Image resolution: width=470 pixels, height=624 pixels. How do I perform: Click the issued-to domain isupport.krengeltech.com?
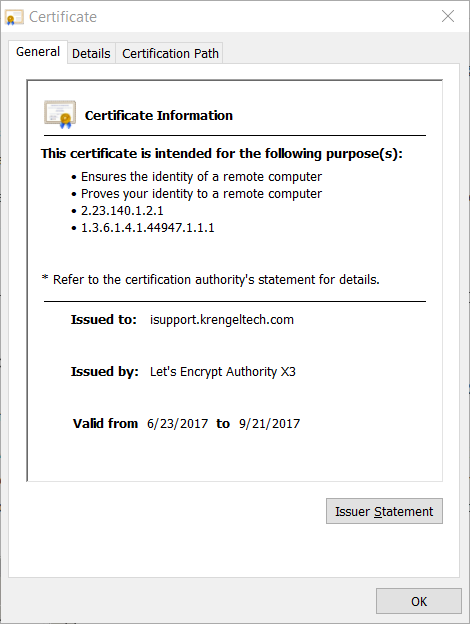[222, 320]
